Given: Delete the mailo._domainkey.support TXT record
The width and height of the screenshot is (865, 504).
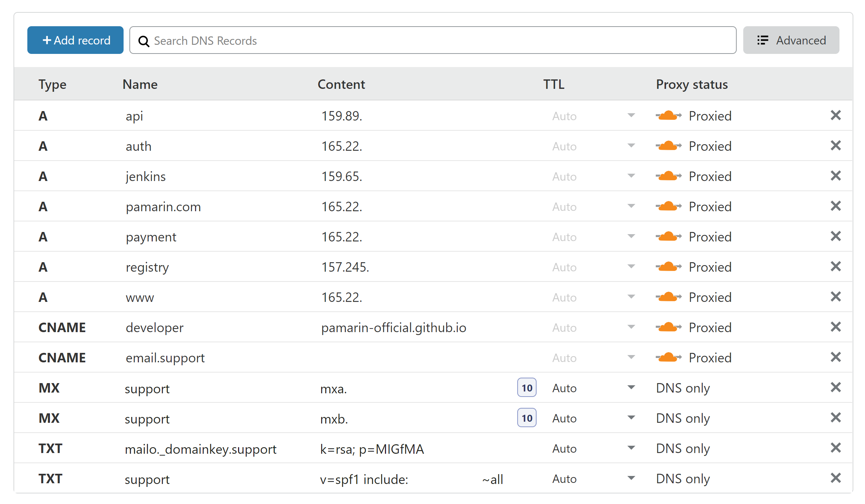Looking at the screenshot, I should (x=835, y=448).
